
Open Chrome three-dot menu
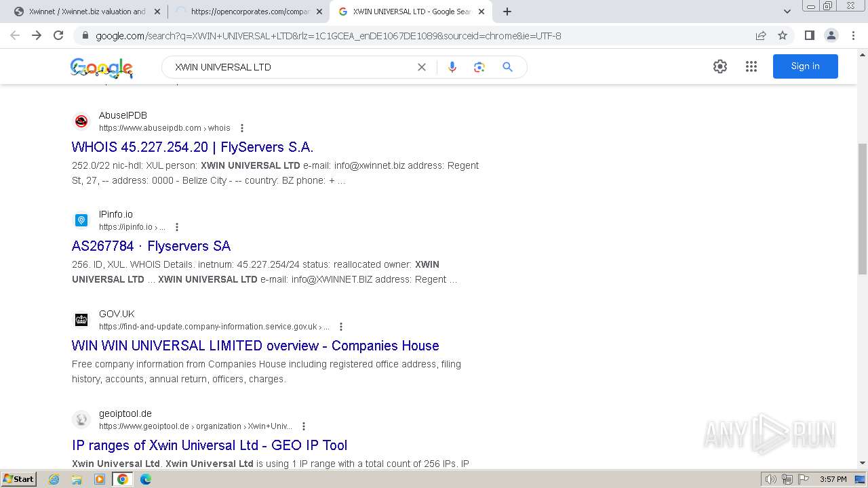click(x=853, y=35)
